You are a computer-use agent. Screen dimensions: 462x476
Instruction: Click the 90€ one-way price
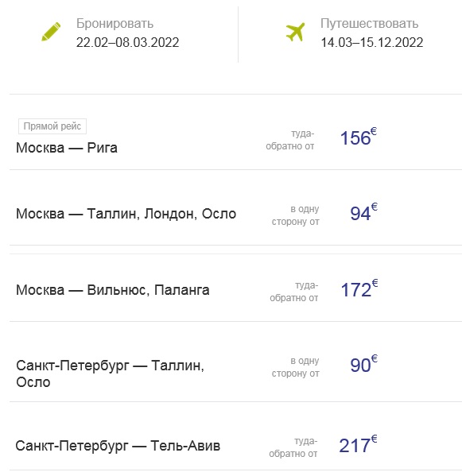pyautogui.click(x=363, y=364)
